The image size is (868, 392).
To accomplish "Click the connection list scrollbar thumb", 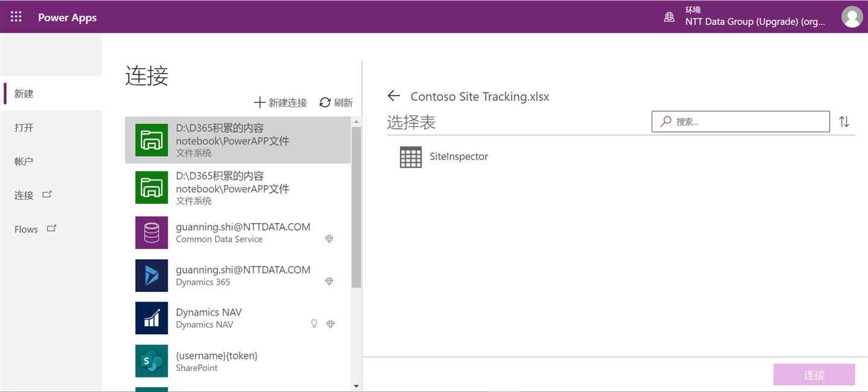I will (356, 207).
